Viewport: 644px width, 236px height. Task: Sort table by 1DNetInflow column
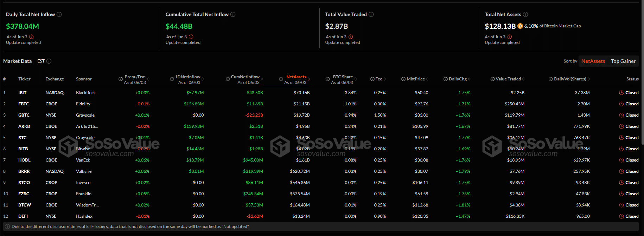click(203, 79)
